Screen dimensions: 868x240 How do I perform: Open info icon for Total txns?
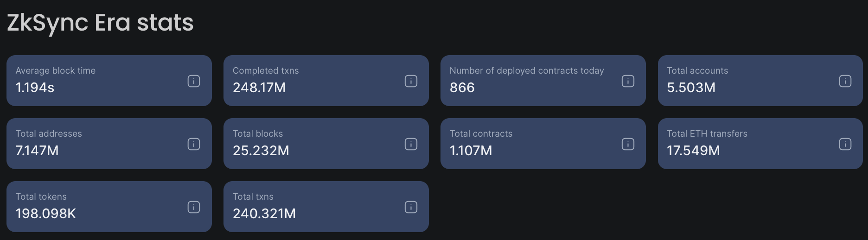point(411,207)
